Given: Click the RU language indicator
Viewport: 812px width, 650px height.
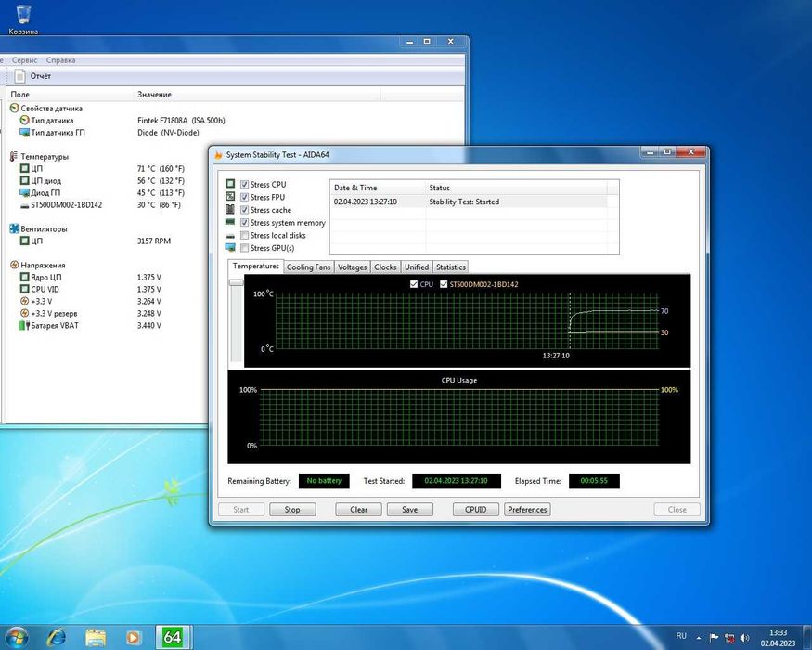Looking at the screenshot, I should click(681, 636).
